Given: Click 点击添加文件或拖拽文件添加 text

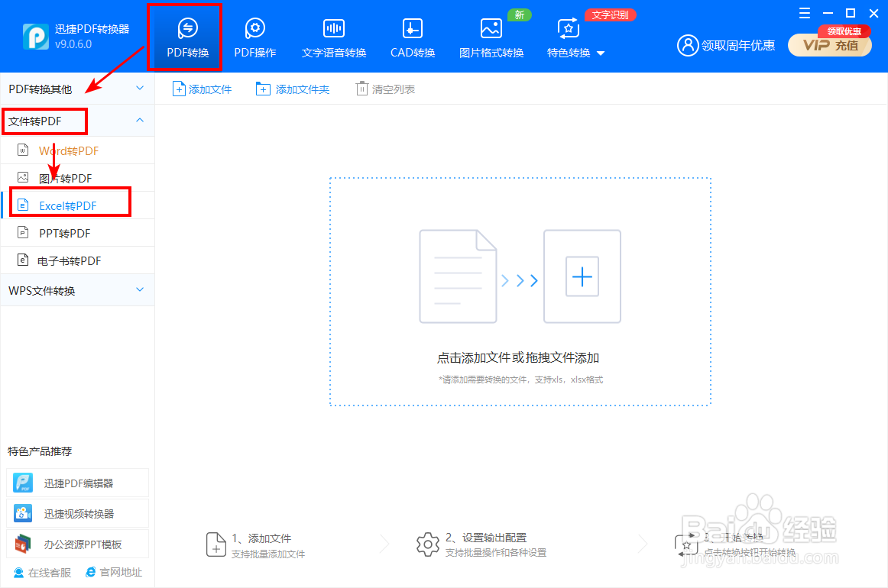Looking at the screenshot, I should click(x=518, y=357).
